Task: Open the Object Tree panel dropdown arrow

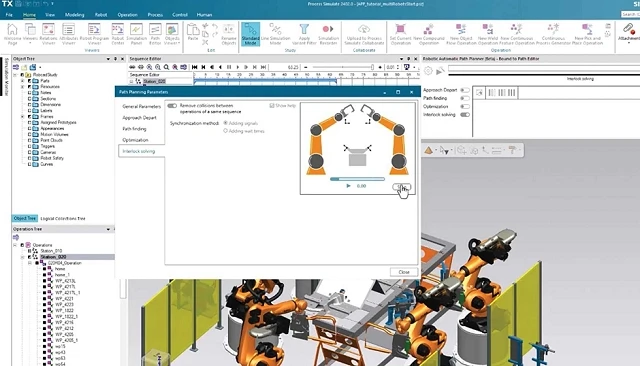Action: tap(108, 59)
